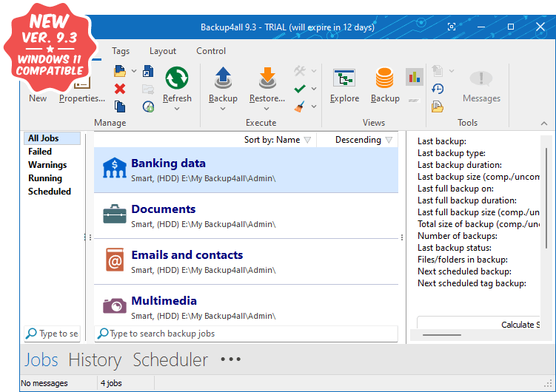Open the Scheduler navigation tab

(170, 359)
